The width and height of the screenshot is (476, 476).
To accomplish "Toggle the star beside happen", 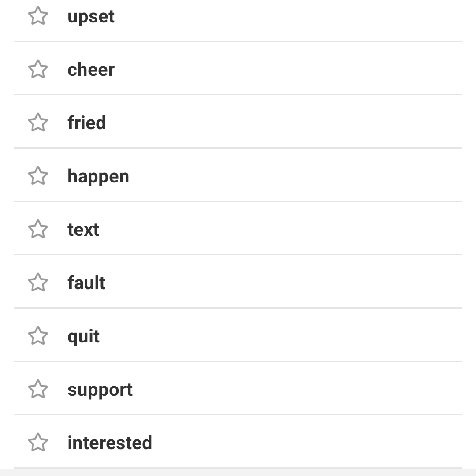I will [x=38, y=175].
